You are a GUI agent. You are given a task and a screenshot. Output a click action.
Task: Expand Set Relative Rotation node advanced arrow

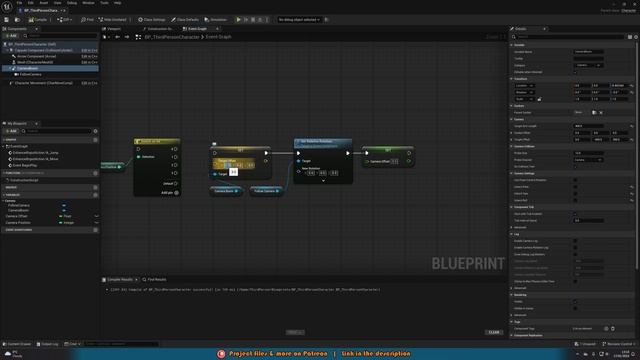pos(323,180)
